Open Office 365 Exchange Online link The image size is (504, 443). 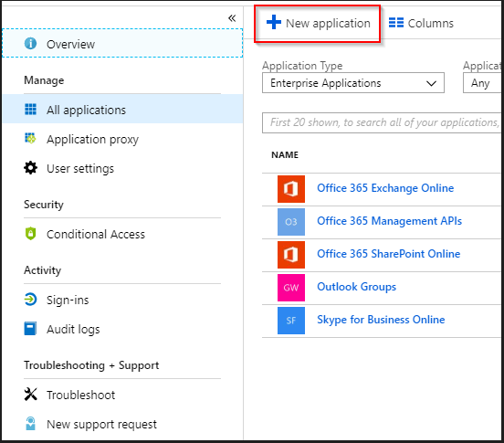click(385, 188)
